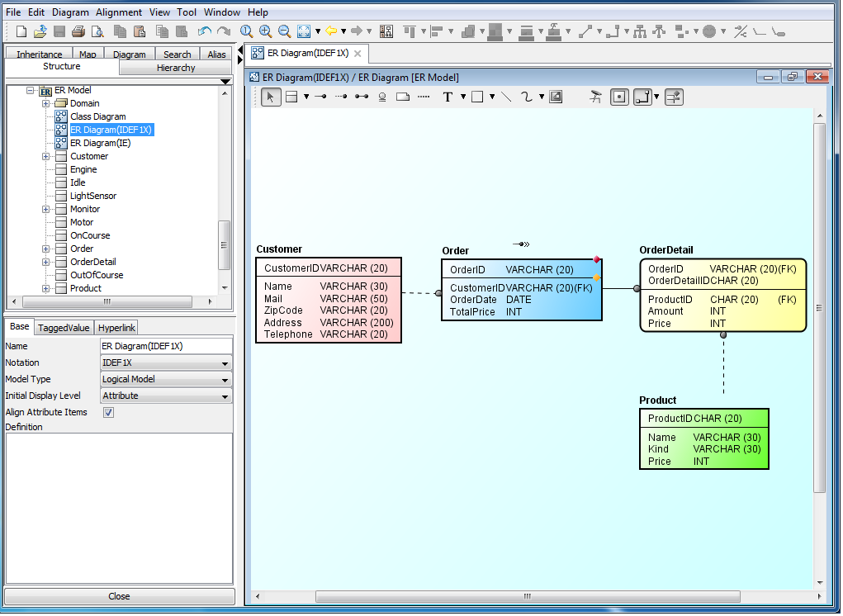Toggle the lock selected mode button
The height and width of the screenshot is (616, 843).
[619, 97]
